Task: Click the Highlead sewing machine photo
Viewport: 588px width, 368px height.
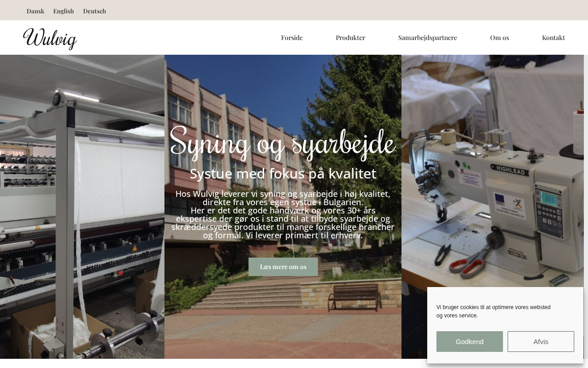Action: pos(492,170)
